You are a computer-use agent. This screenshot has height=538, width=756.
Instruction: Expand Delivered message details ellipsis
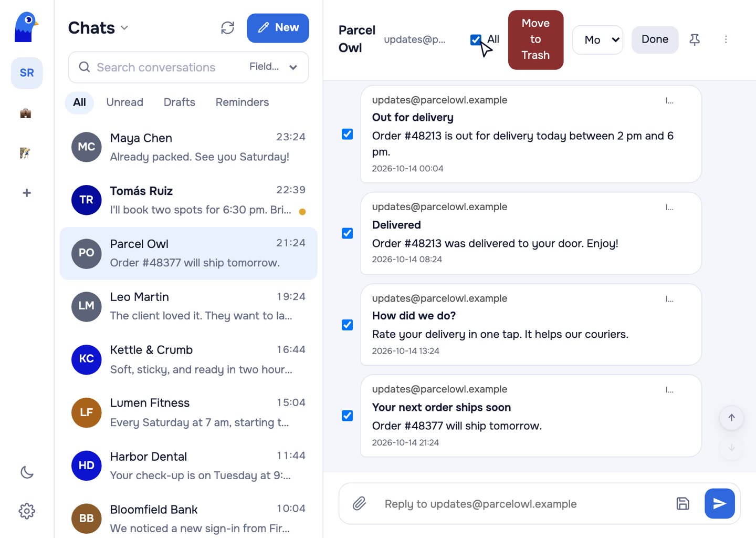pos(669,207)
